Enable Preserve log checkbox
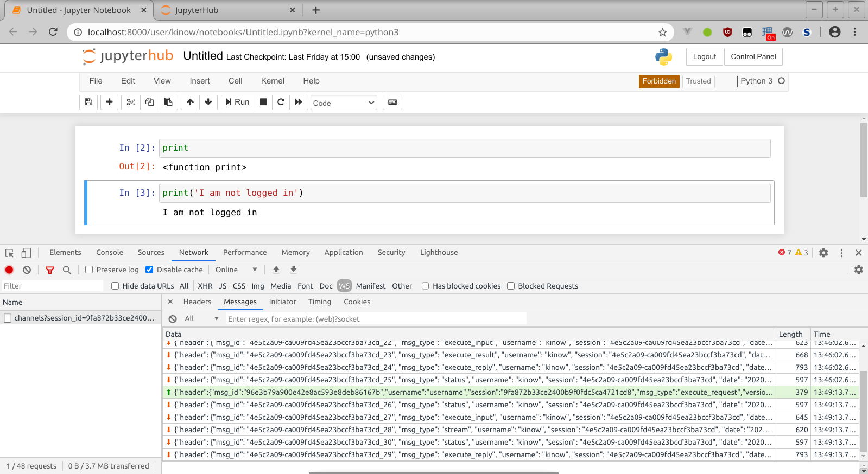868x474 pixels. click(89, 270)
